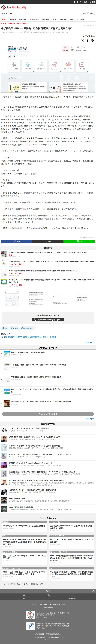Image resolution: width=96 pixels, height=644 pixels.
Task: Click PageTop link below related link
Action: click(90, 342)
